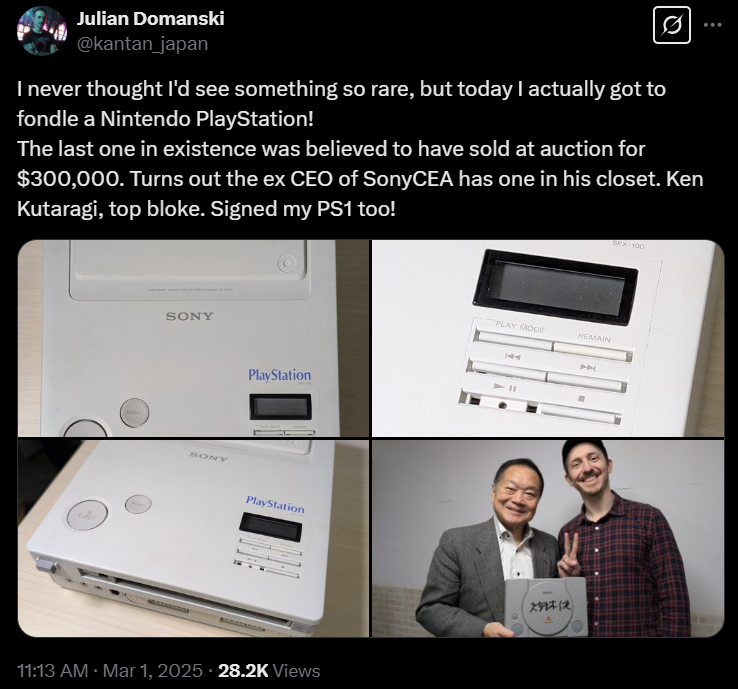The width and height of the screenshot is (738, 689).
Task: Click the SFX-100 label in second photo
Action: 628,245
